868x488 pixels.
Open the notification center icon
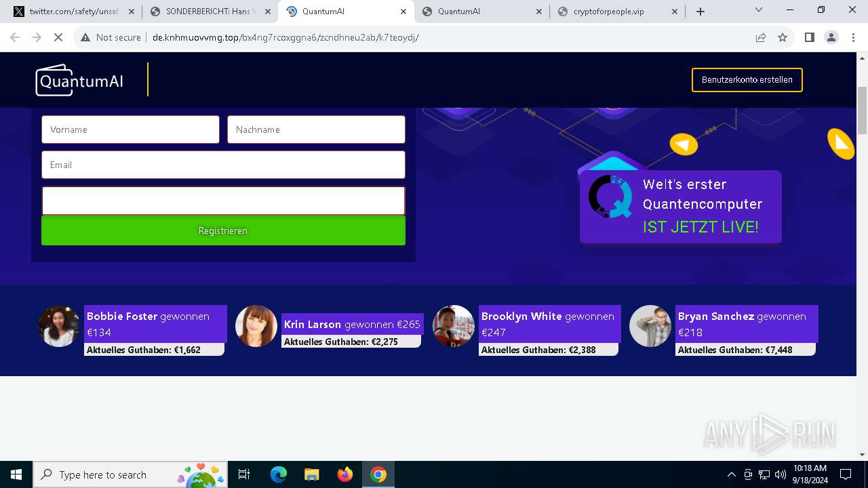click(x=846, y=474)
